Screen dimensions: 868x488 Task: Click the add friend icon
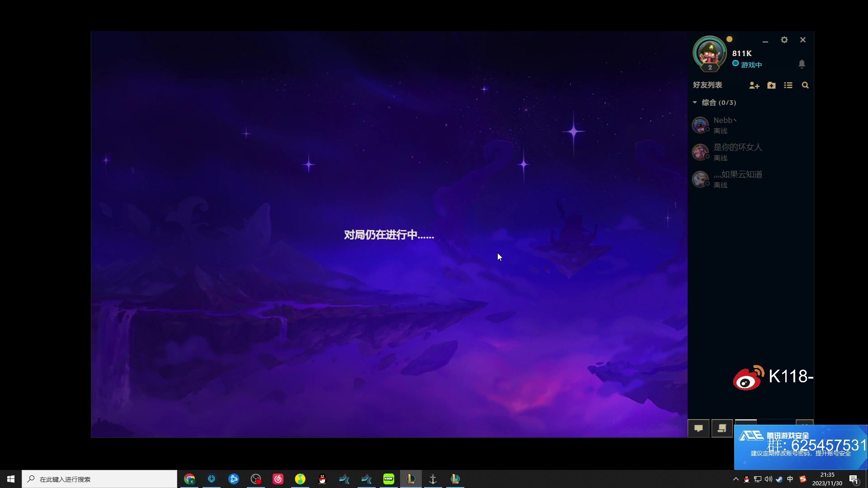click(x=754, y=85)
